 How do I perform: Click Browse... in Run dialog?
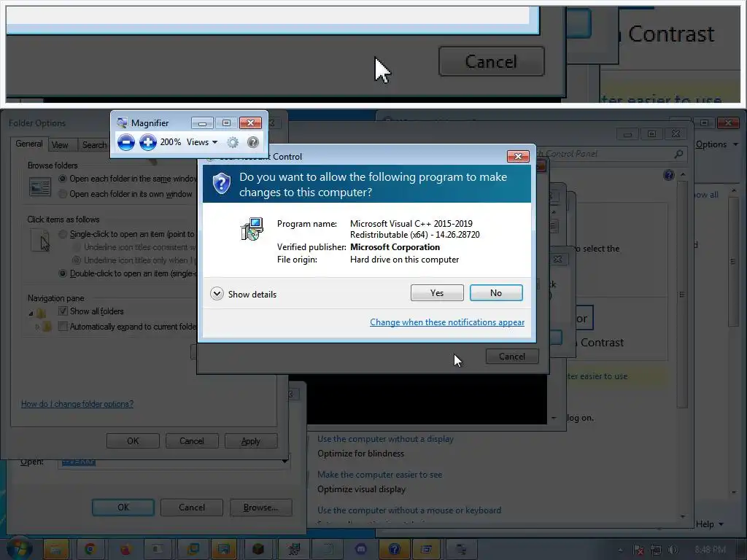coord(260,507)
